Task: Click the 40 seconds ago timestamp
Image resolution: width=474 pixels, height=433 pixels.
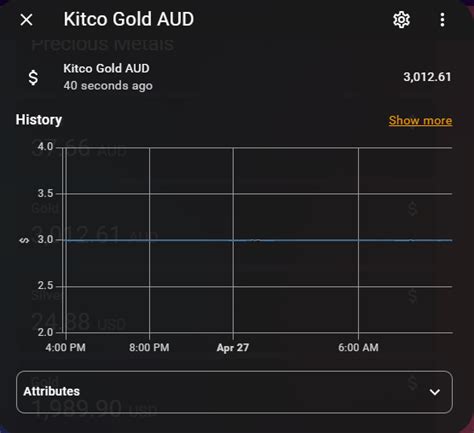Action: click(108, 86)
